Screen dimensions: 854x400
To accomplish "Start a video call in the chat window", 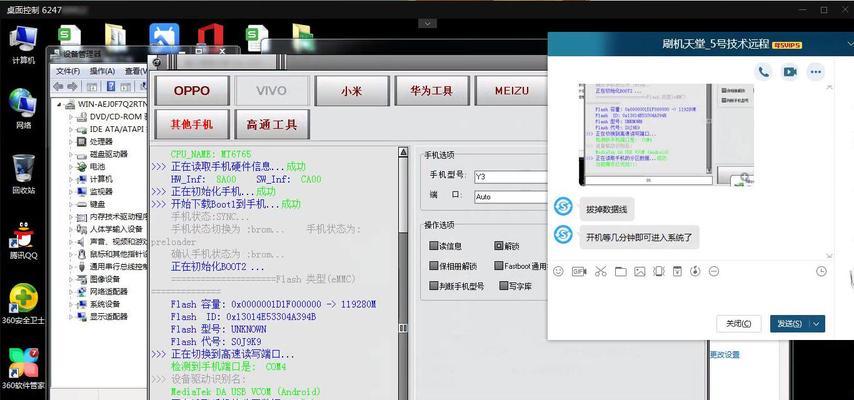I will click(x=789, y=71).
